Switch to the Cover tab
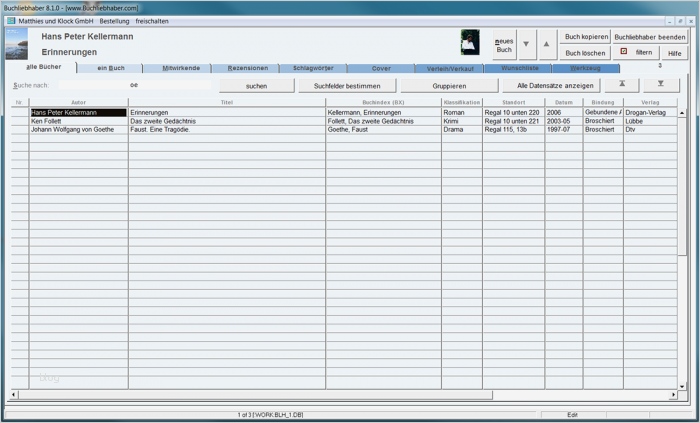700x423 pixels. click(x=381, y=68)
